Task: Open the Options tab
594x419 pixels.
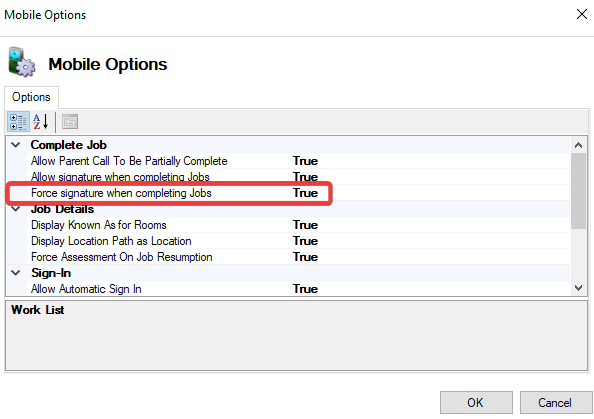Action: coord(31,97)
